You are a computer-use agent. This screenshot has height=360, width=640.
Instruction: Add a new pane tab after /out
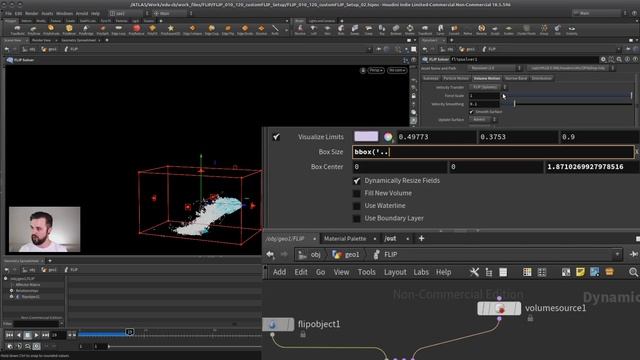421,238
